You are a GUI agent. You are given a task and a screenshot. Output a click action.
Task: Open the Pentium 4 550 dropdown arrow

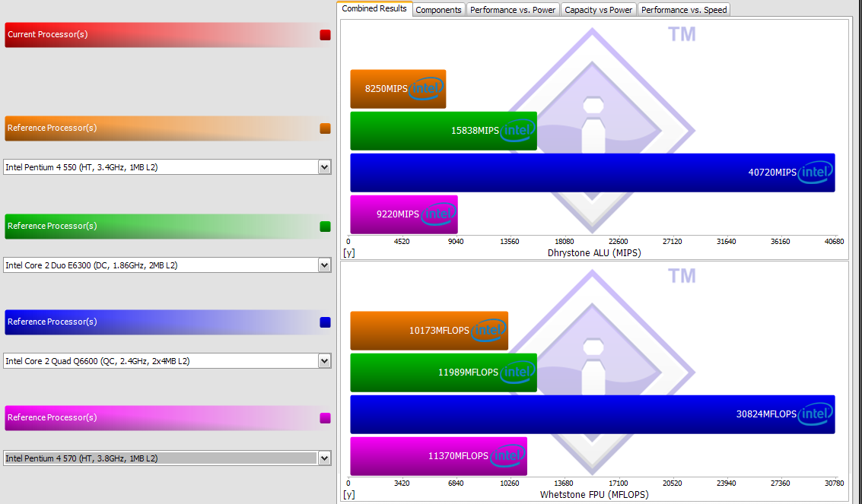324,167
